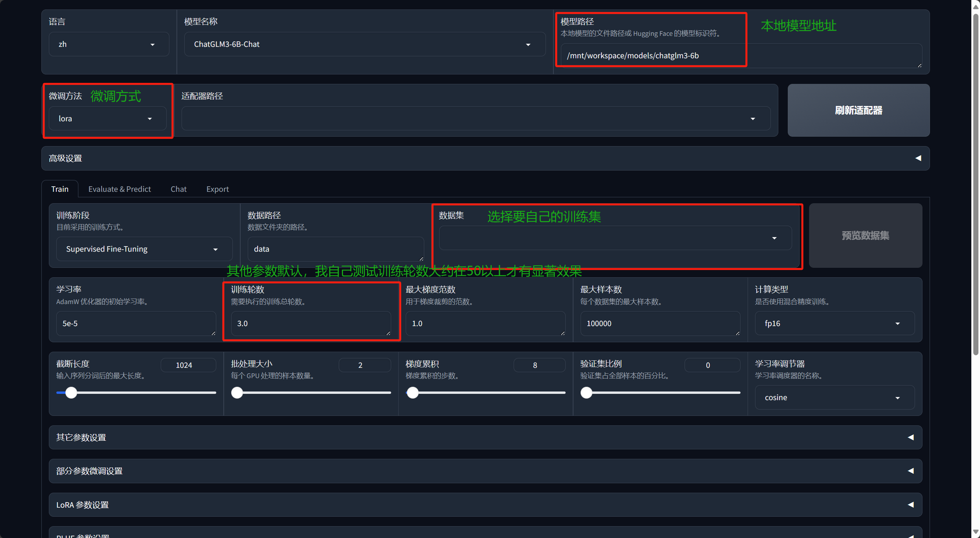Open the 适配器路径 adapter path dropdown
980x538 pixels.
point(476,119)
